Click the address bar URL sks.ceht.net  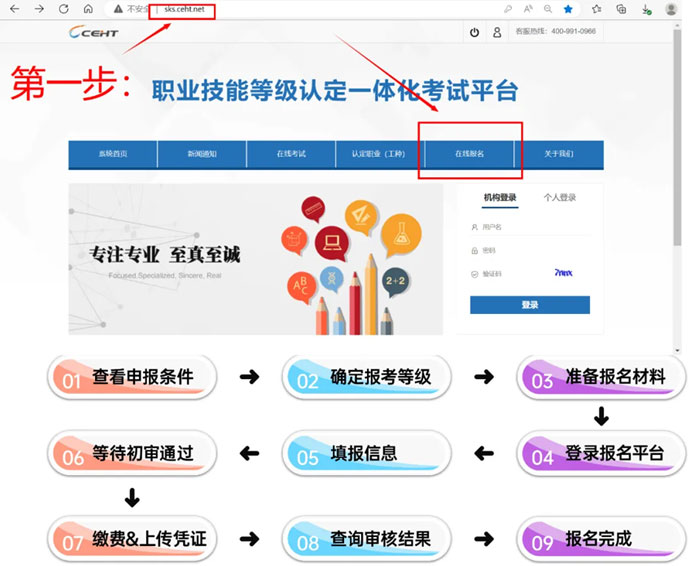point(183,9)
